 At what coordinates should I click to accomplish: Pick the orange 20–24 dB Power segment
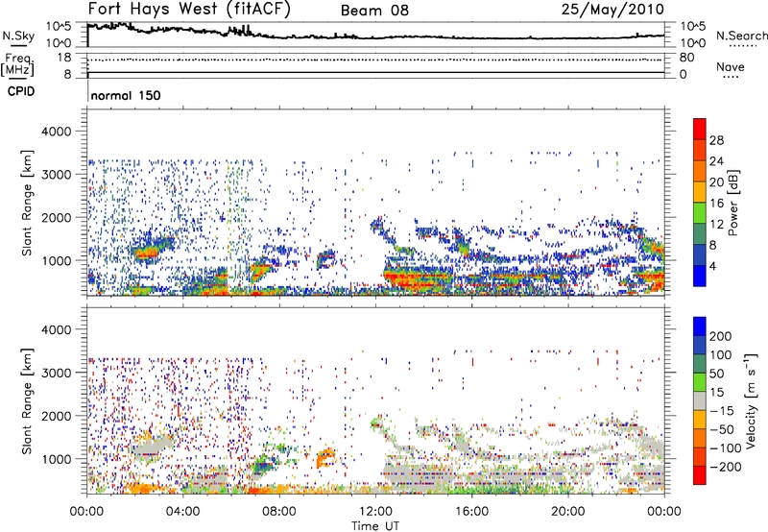click(700, 172)
